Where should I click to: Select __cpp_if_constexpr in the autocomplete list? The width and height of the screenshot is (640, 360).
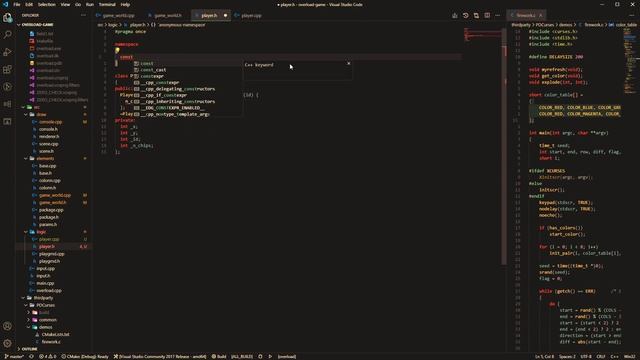pos(187,96)
